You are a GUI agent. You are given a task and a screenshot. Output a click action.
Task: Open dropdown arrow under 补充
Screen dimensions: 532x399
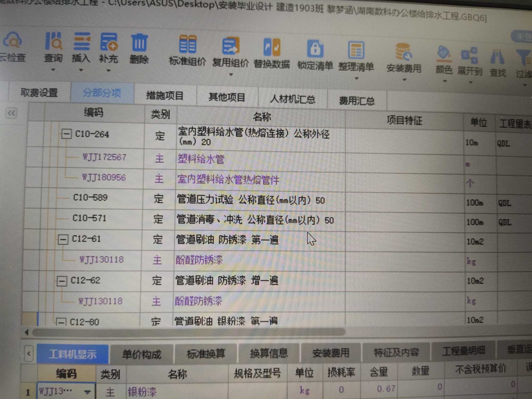point(108,71)
